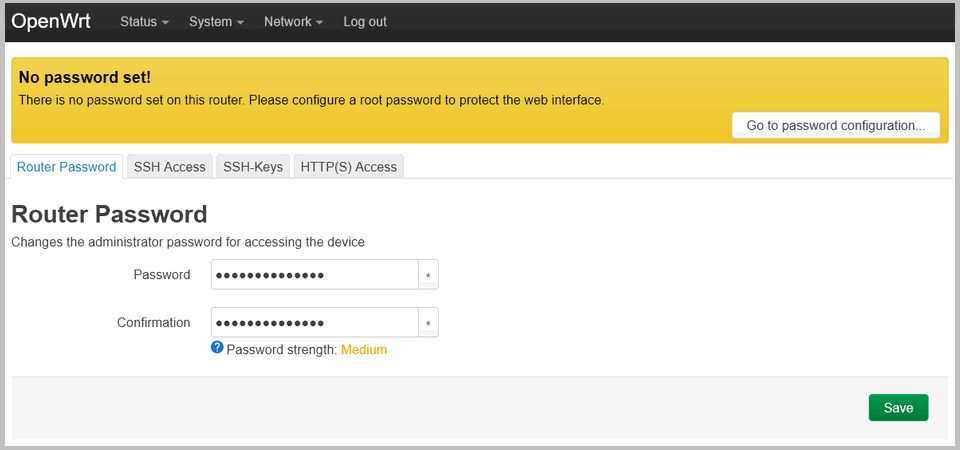Viewport: 960px width, 450px height.
Task: Open the Status dropdown menu
Action: (144, 22)
